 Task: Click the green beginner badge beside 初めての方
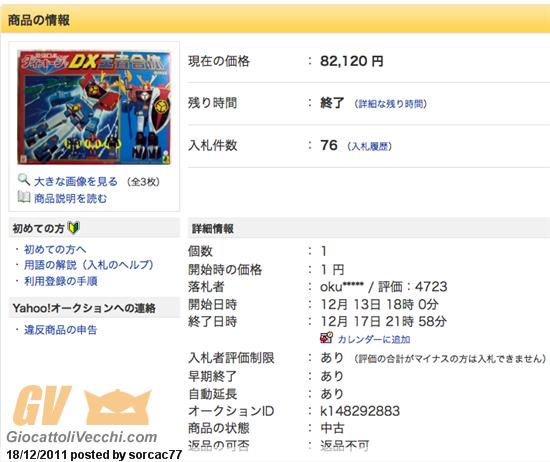73,228
